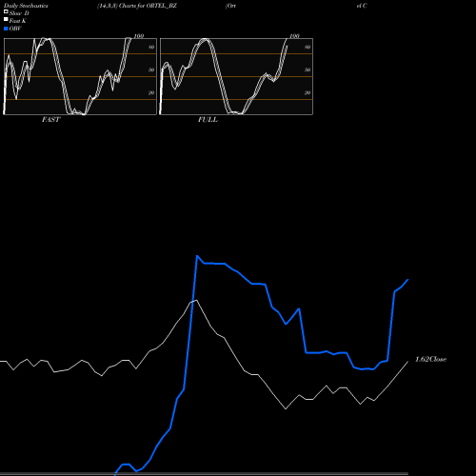Click the '1.62Close' price label
476x476 pixels.
pos(430,359)
